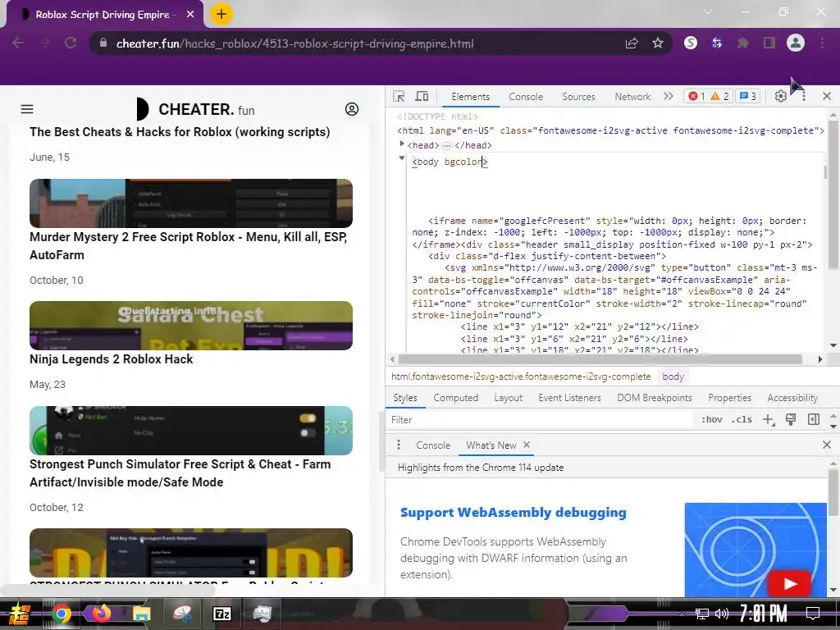Toggle the browser side panel icon
Screen dimensions: 840x630
(x=769, y=43)
